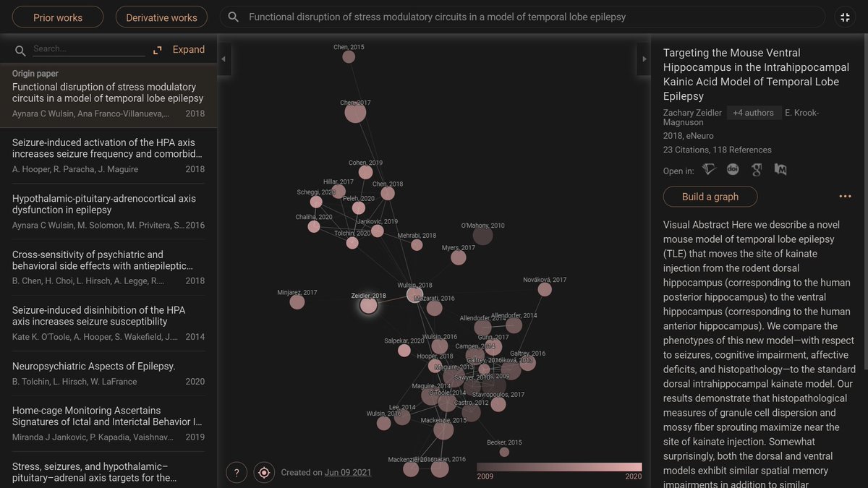
Task: Toggle fullscreen with the corners icon
Action: pos(845,17)
